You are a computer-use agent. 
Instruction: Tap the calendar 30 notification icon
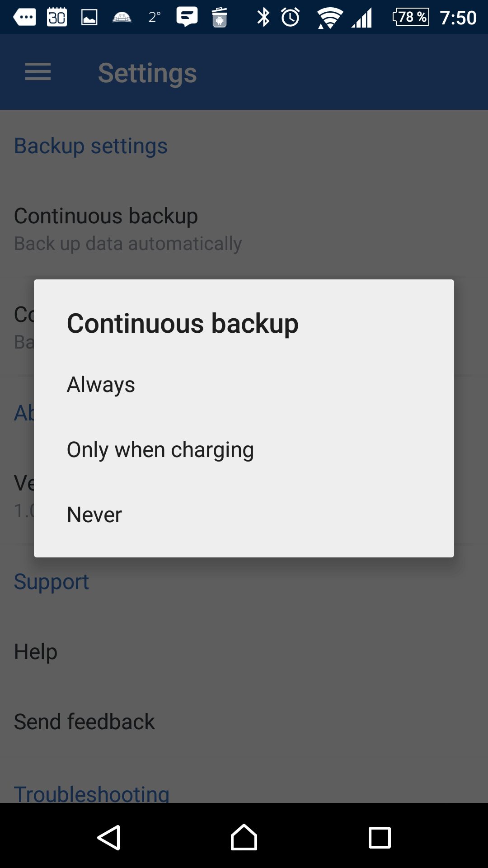tap(57, 17)
